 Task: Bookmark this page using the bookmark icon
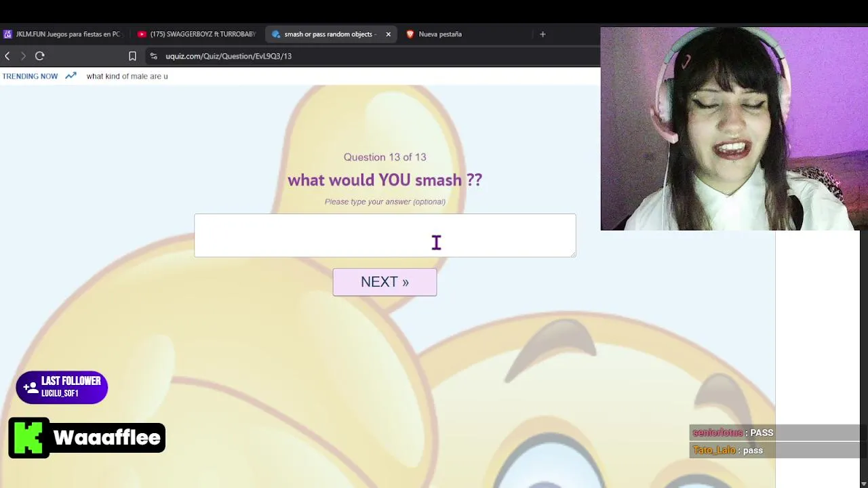click(132, 56)
